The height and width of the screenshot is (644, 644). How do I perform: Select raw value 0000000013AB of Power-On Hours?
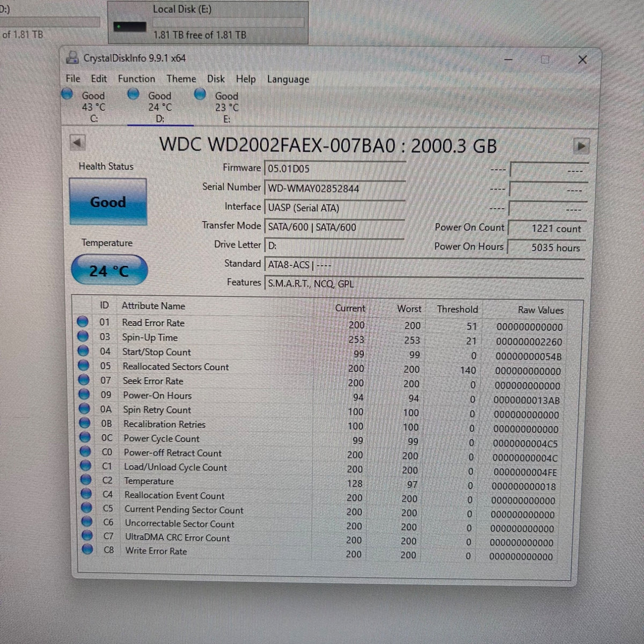click(526, 400)
